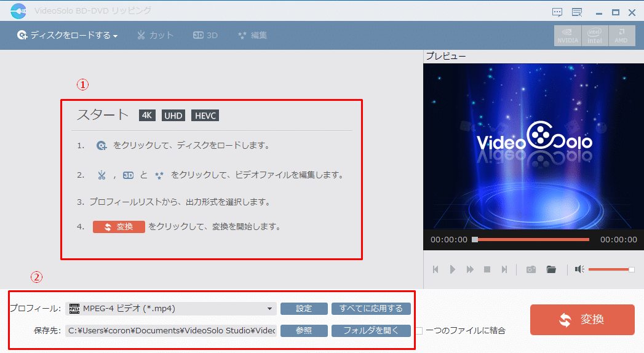
Task: Skip to next chapter in preview
Action: [504, 269]
